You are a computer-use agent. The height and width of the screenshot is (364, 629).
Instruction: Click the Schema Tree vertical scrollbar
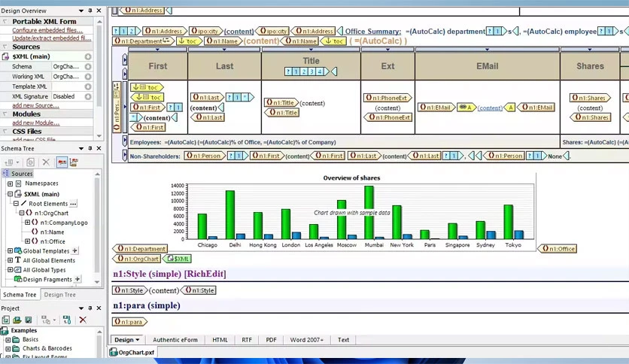(97, 228)
